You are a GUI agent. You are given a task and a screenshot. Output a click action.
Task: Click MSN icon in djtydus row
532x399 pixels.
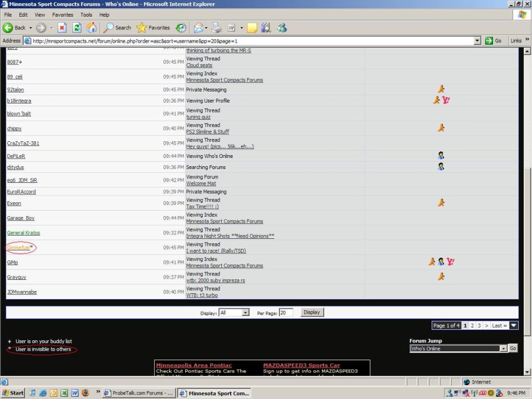point(441,167)
